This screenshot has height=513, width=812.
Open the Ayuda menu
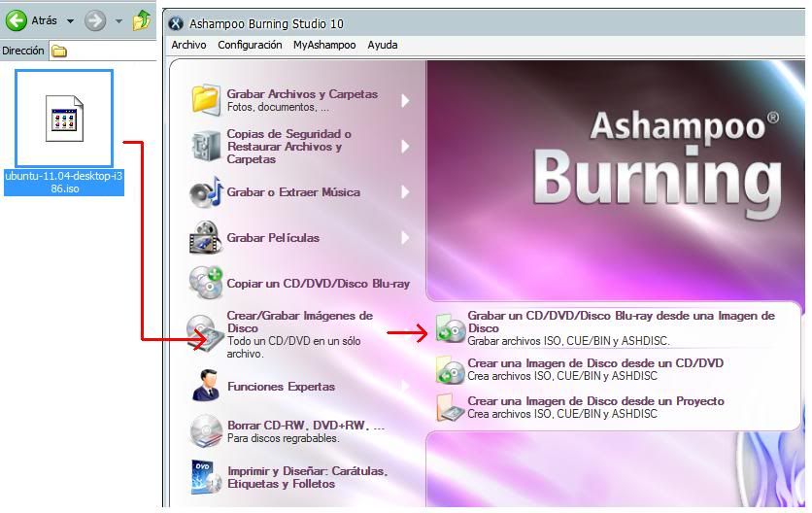click(382, 45)
